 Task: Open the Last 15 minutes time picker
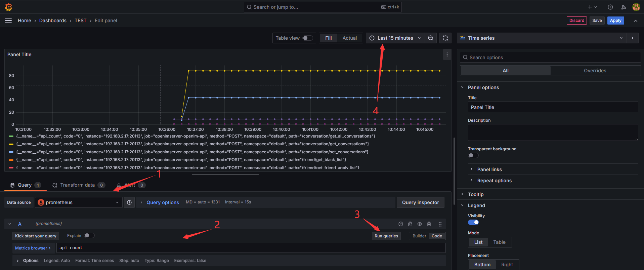pyautogui.click(x=395, y=38)
